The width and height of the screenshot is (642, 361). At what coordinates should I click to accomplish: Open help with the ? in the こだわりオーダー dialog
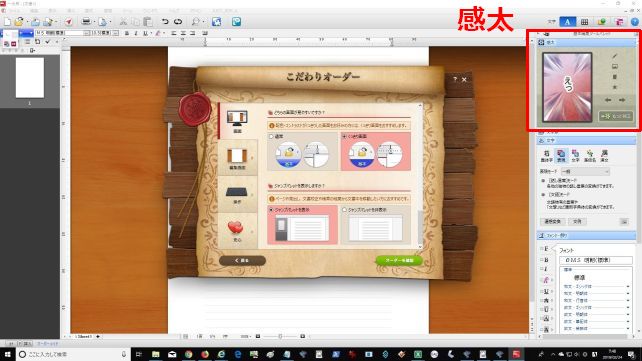click(x=455, y=79)
